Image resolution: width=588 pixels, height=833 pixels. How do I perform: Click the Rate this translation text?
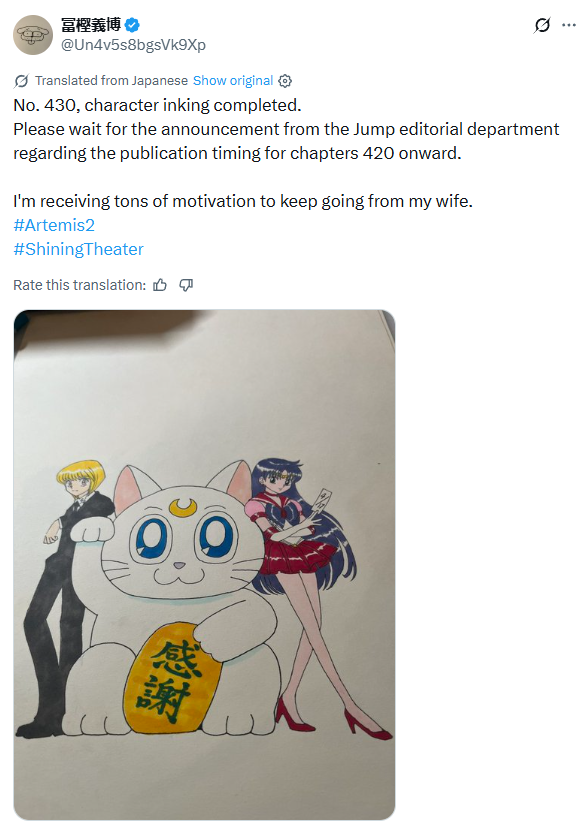tap(80, 285)
